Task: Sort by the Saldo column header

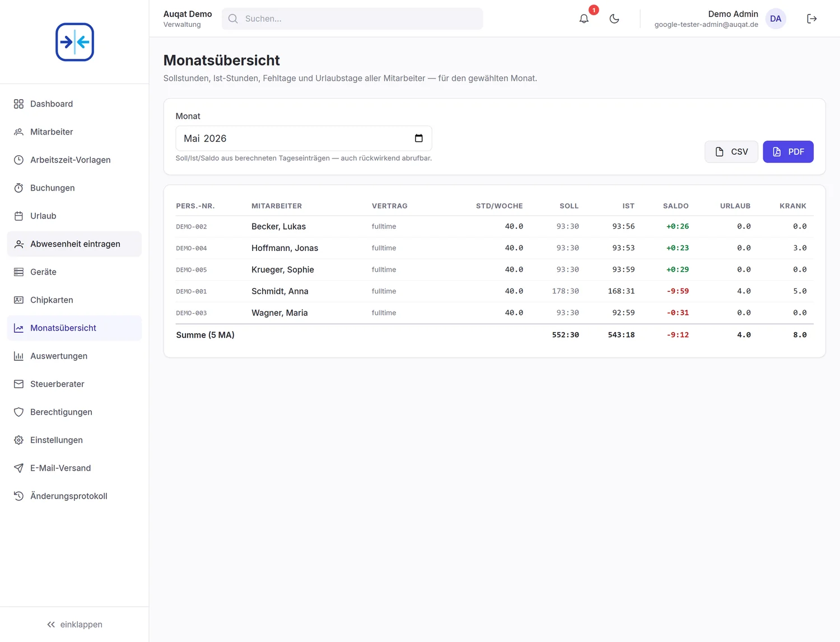Action: click(x=675, y=206)
